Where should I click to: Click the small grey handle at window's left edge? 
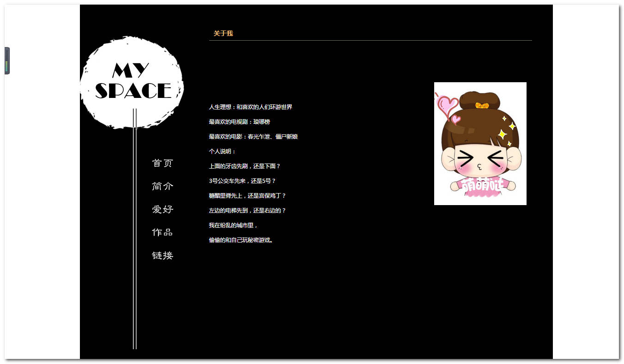[7, 61]
